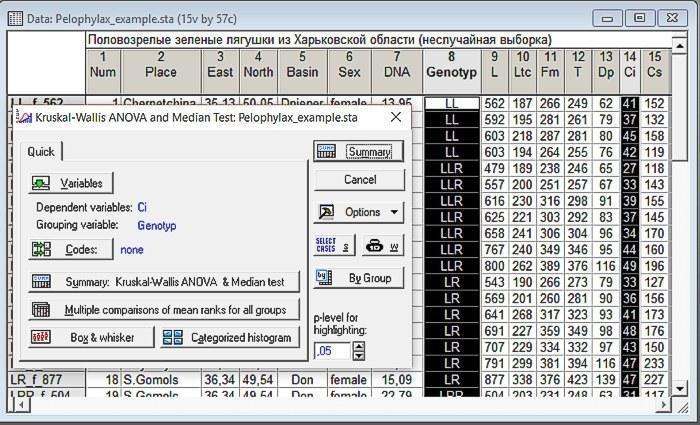Select the DNA column header

[x=397, y=66]
